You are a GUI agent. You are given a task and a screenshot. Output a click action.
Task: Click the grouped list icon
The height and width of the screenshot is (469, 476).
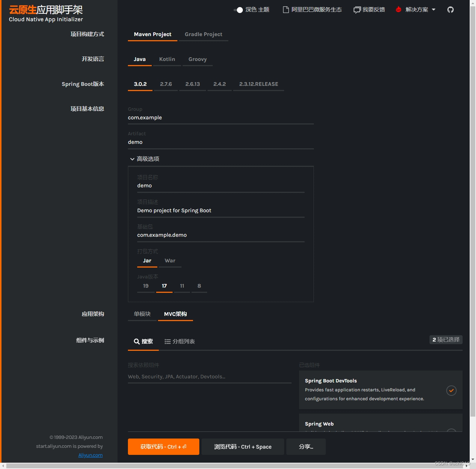point(168,342)
